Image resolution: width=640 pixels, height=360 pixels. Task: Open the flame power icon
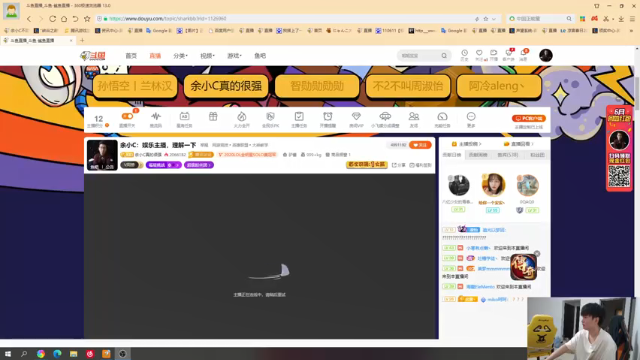click(242, 117)
